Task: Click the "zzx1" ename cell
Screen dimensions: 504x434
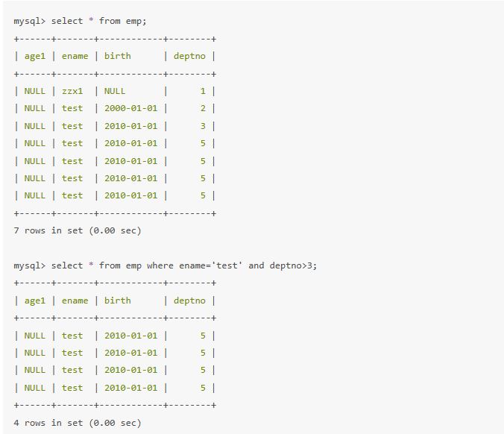Action: pyautogui.click(x=72, y=91)
